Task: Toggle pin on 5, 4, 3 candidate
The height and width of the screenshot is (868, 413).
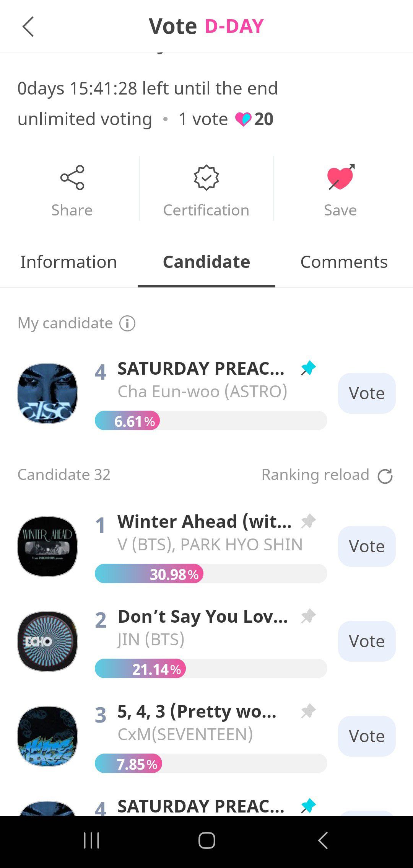Action: pos(308,711)
